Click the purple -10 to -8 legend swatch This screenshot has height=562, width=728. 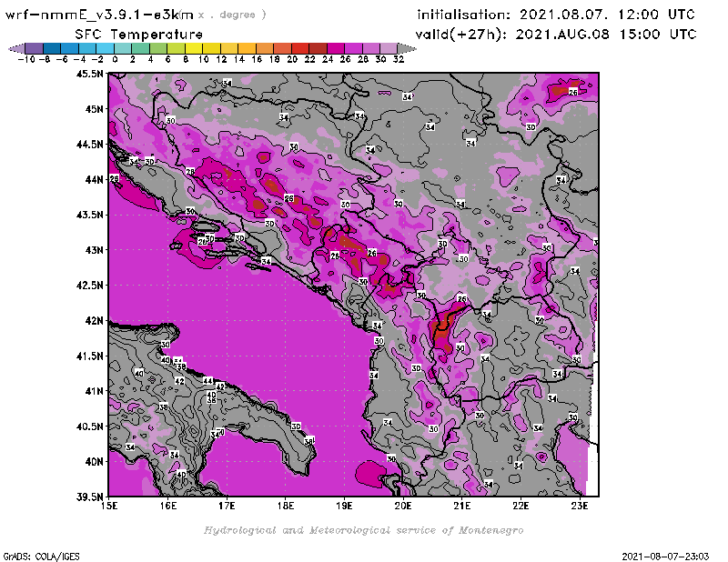pos(34,48)
